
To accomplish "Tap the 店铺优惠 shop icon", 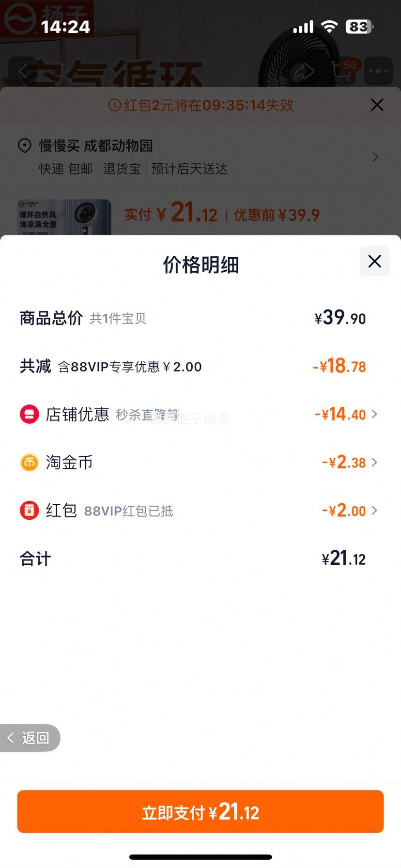I will click(x=29, y=414).
